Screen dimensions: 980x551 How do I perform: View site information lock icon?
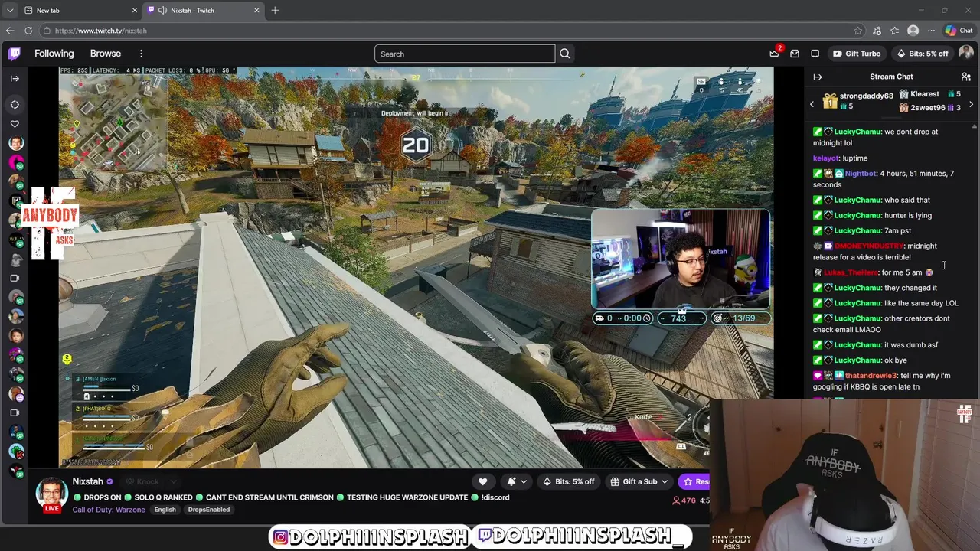[47, 31]
